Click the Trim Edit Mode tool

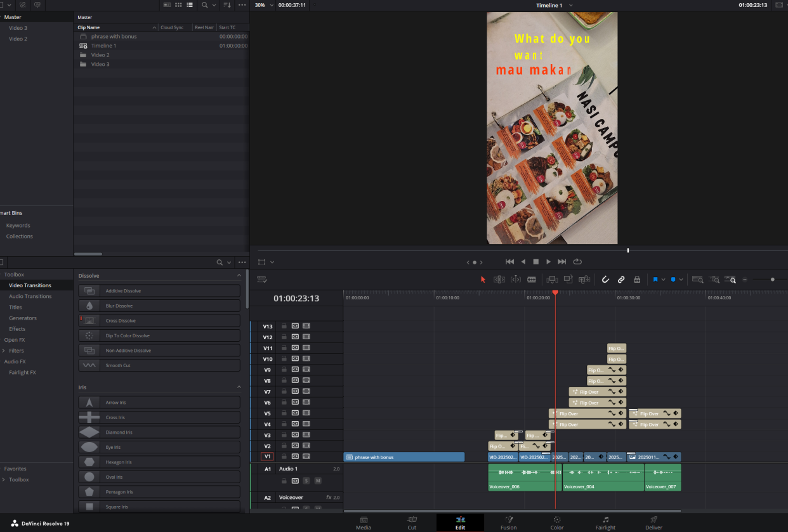point(499,279)
